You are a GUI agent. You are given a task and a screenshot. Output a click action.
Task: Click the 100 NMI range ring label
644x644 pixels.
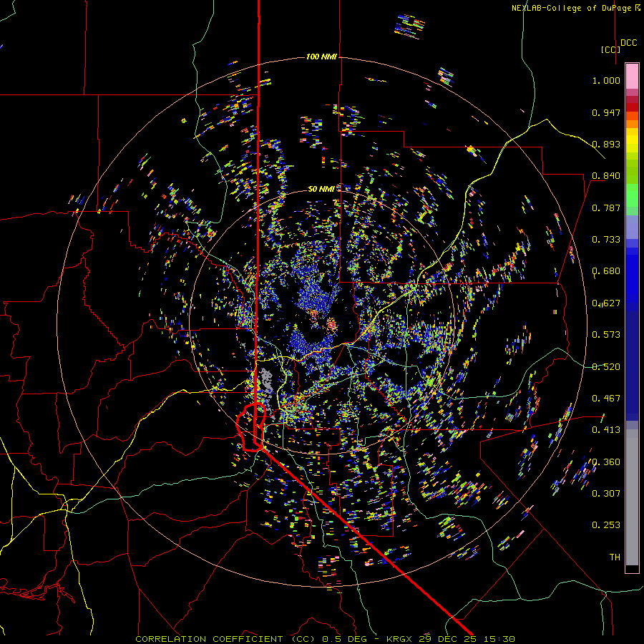coord(321,57)
